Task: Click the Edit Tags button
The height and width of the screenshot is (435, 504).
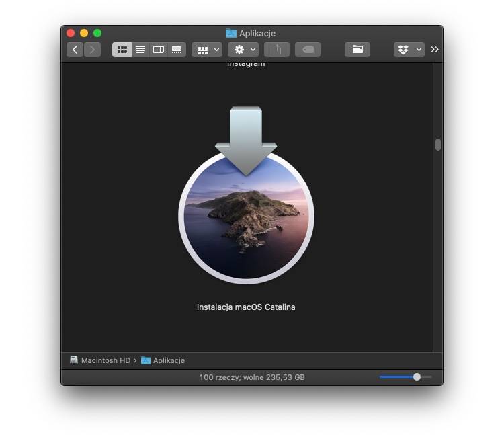Action: point(308,50)
